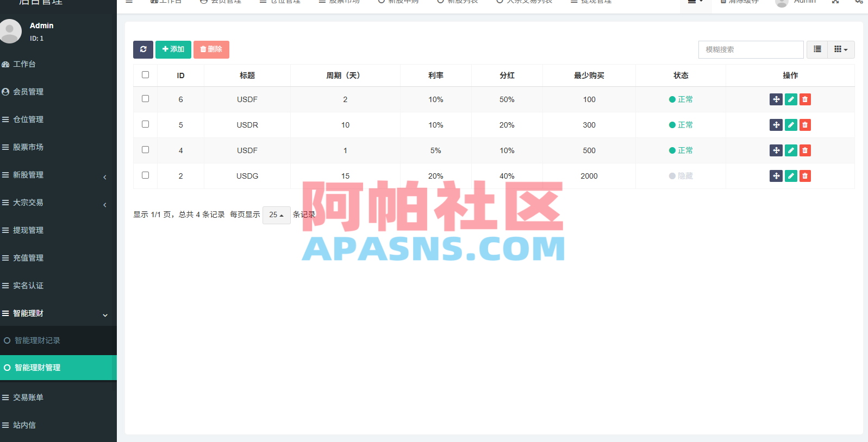
Task: Delete the USDR record with ID 5
Action: (805, 125)
